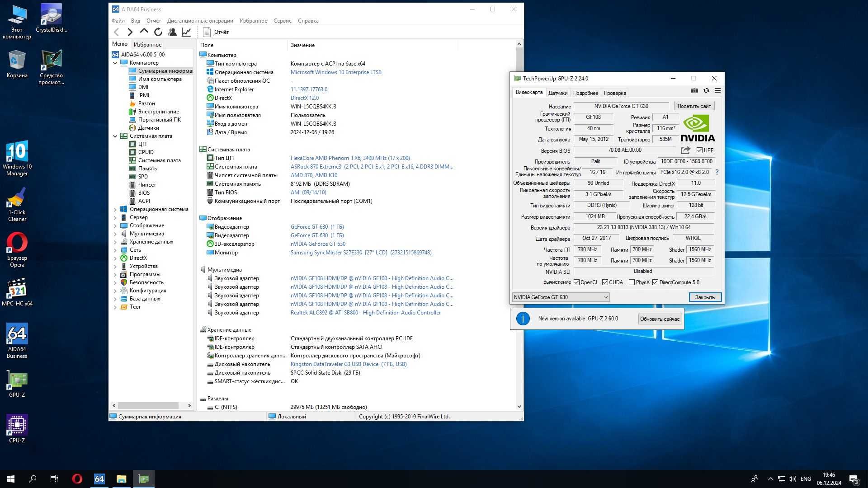The width and height of the screenshot is (868, 488).
Task: Select Датчики item in AIDA64 tree
Action: click(148, 128)
